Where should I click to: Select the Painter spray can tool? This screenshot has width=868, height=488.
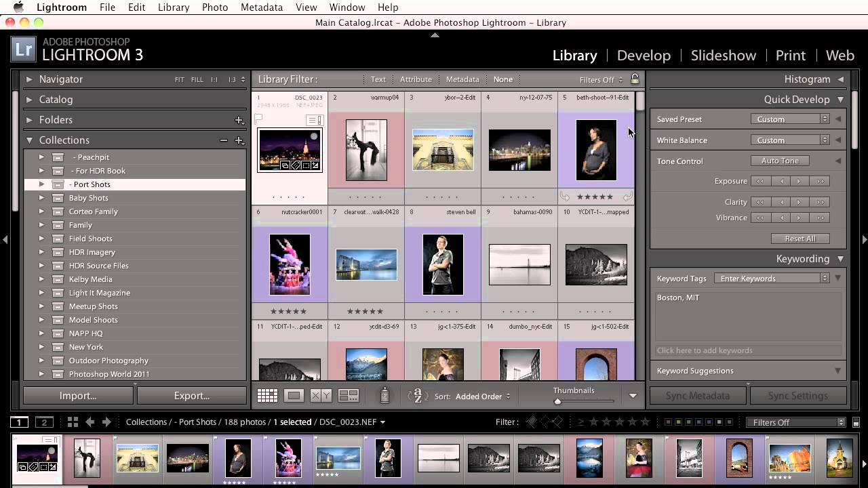click(384, 395)
